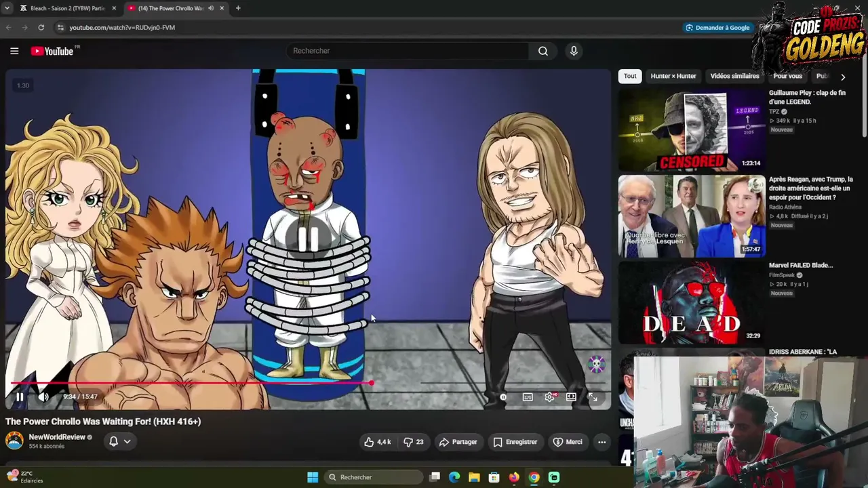Open the NewWorldReview channel name link
This screenshot has height=488, width=868.
(x=57, y=437)
